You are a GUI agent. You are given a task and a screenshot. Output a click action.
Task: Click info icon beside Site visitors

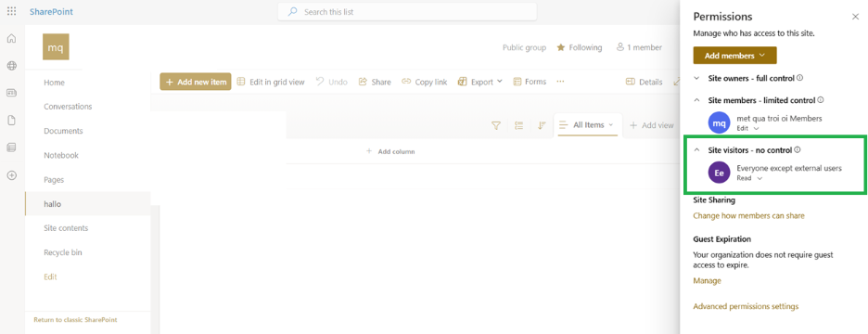point(798,149)
